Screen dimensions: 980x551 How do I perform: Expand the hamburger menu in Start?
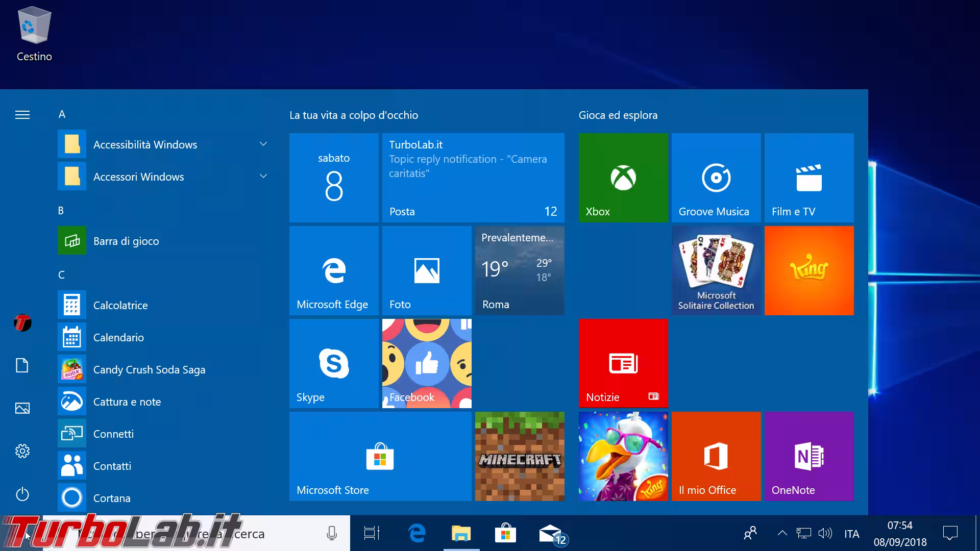pyautogui.click(x=22, y=115)
